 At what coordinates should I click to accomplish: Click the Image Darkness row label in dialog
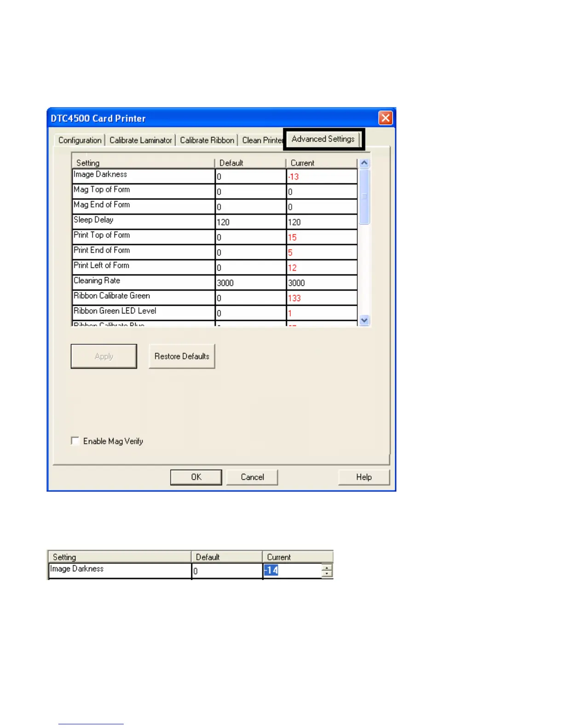[100, 175]
